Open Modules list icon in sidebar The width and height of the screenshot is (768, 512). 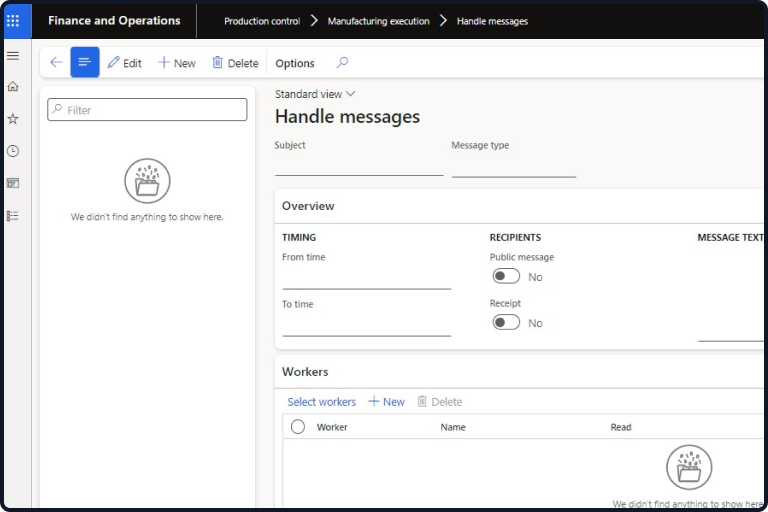click(x=13, y=216)
